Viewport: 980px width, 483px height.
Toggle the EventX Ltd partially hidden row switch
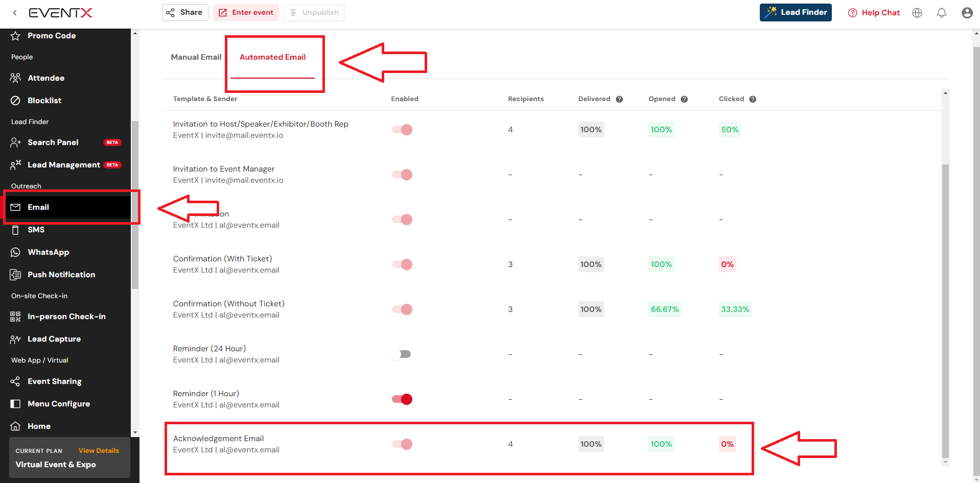402,220
